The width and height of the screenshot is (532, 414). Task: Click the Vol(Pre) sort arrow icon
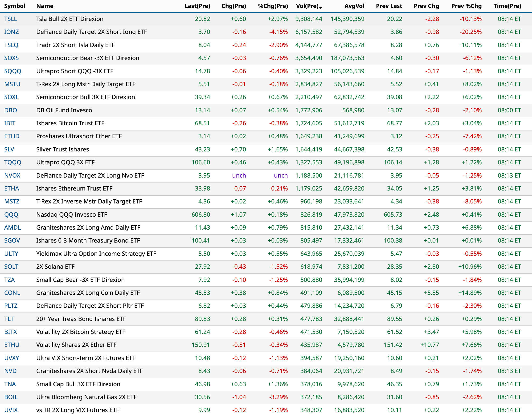point(321,8)
